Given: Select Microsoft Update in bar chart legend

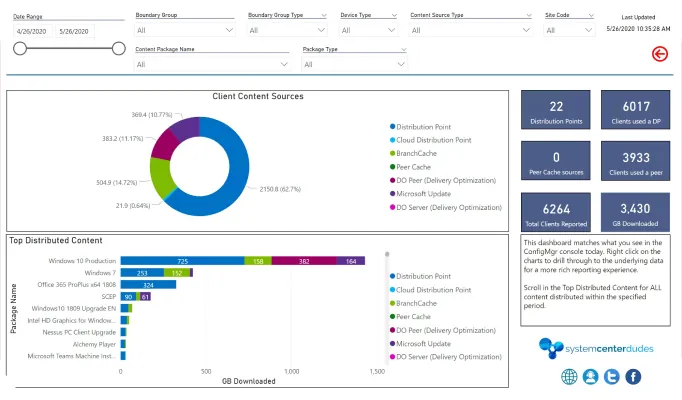Looking at the screenshot, I should coord(423,343).
